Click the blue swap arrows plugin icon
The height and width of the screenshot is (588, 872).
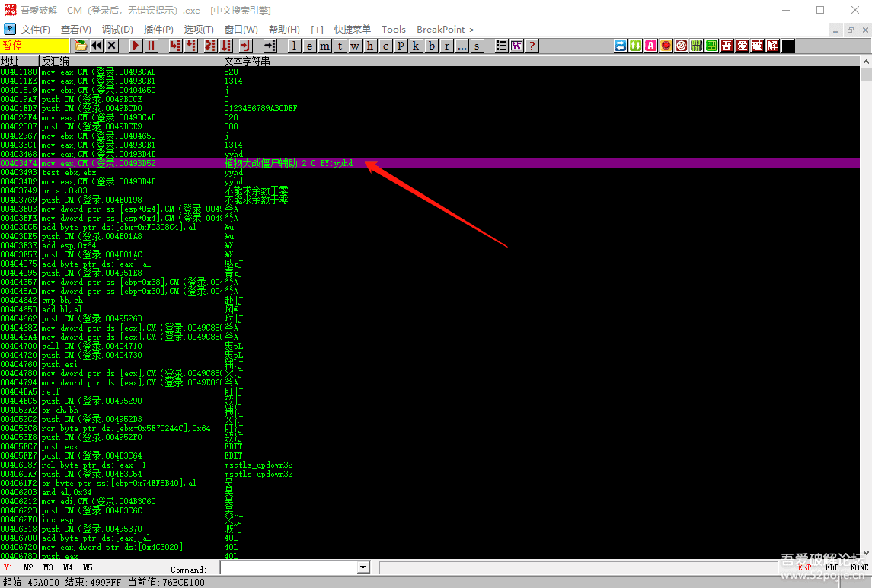pyautogui.click(x=621, y=46)
